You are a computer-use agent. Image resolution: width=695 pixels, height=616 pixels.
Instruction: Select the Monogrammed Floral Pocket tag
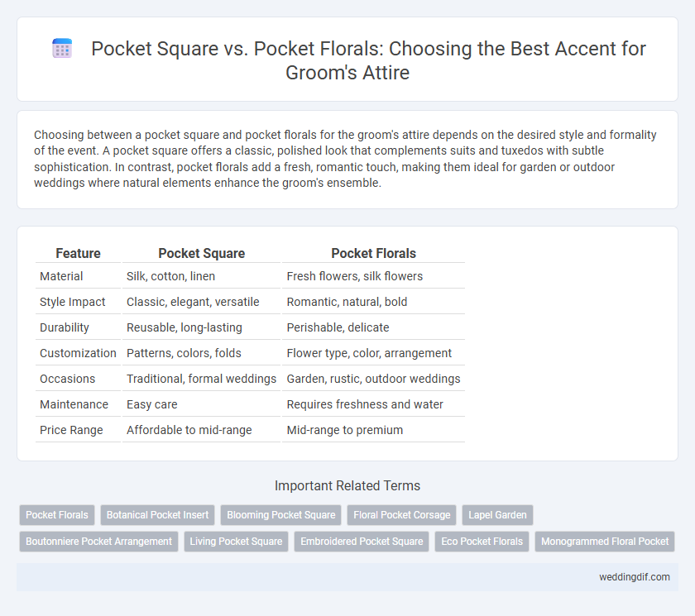pyautogui.click(x=605, y=542)
